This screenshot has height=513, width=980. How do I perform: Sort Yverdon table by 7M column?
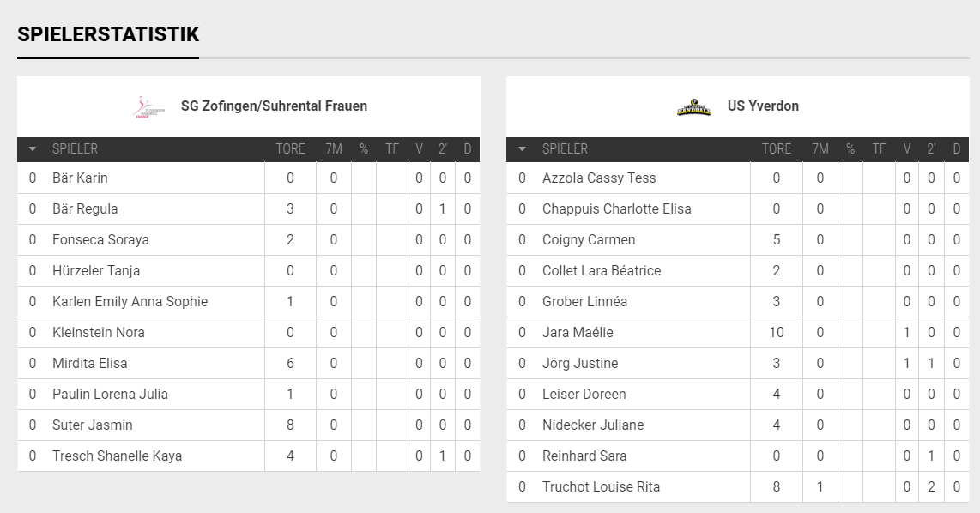(x=820, y=149)
